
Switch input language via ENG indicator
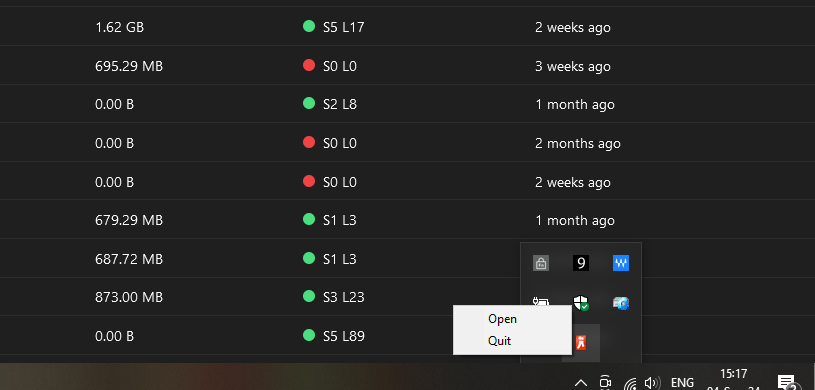682,383
